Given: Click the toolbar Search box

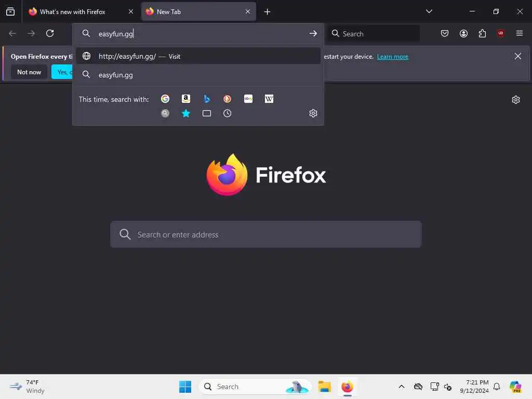Looking at the screenshot, I should 374,34.
